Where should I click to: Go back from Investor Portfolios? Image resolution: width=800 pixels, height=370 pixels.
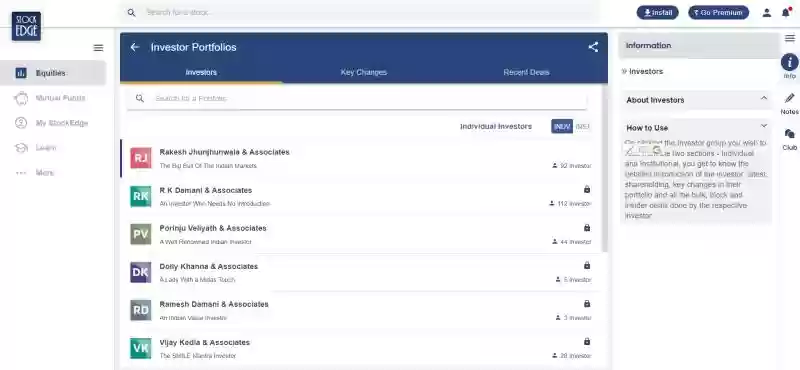click(135, 47)
